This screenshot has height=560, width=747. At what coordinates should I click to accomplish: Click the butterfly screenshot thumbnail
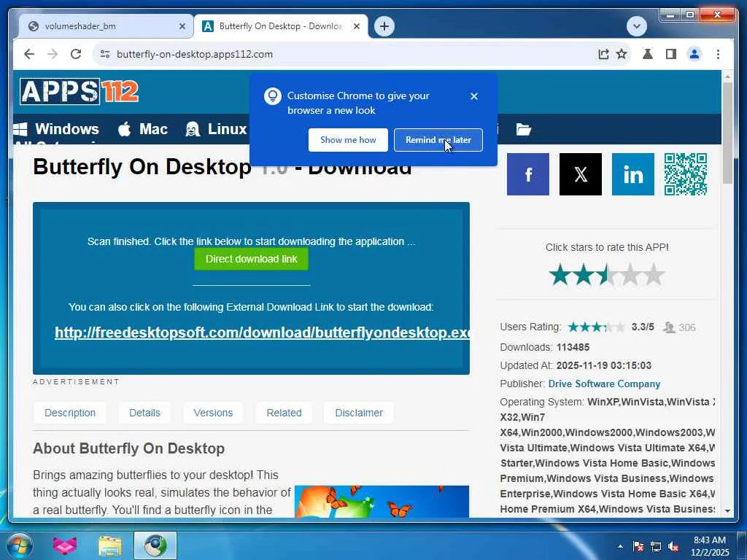coord(382,502)
